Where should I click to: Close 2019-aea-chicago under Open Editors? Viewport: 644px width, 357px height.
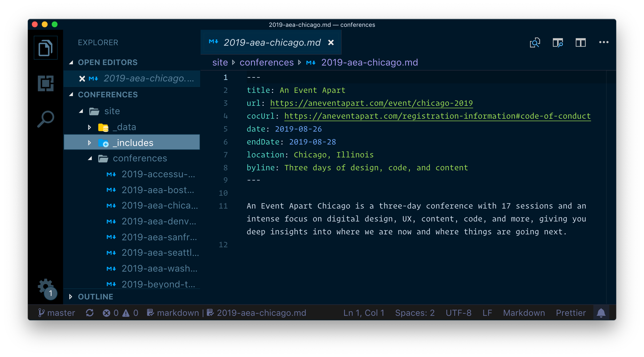(82, 79)
